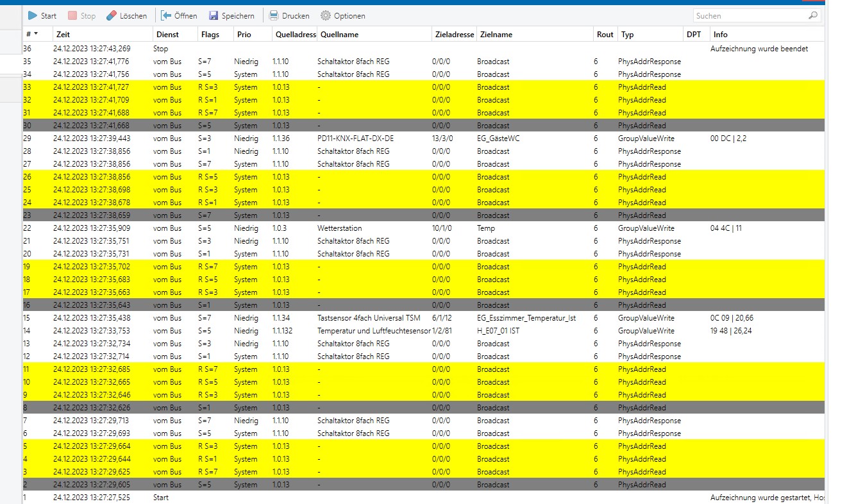The width and height of the screenshot is (847, 504).
Task: Click the Drucken printer icon
Action: coord(274,15)
